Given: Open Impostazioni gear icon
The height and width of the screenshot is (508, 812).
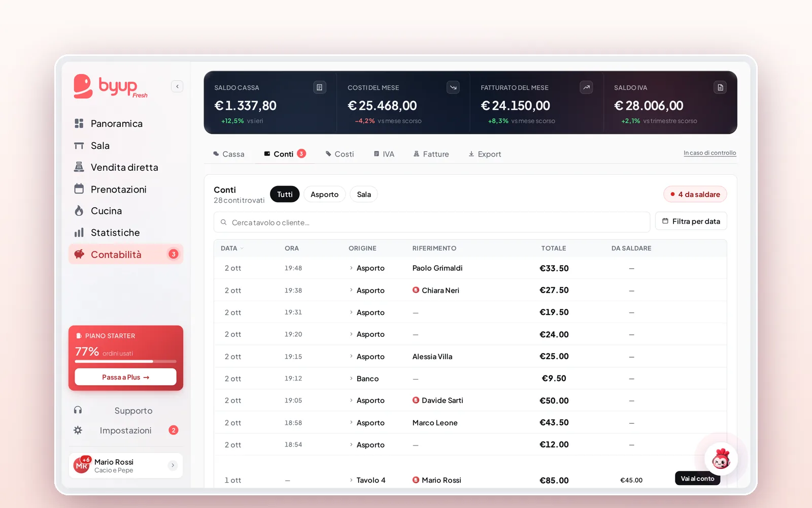Looking at the screenshot, I should coord(78,430).
